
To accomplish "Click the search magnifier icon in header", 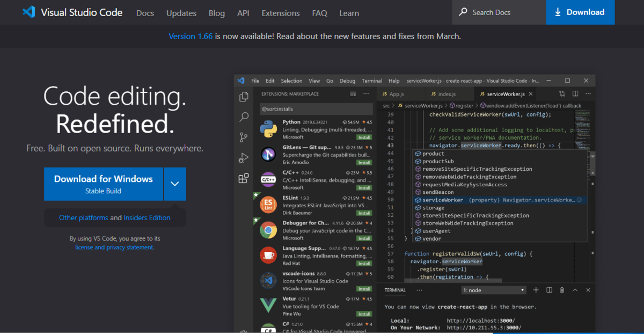I will (x=464, y=12).
